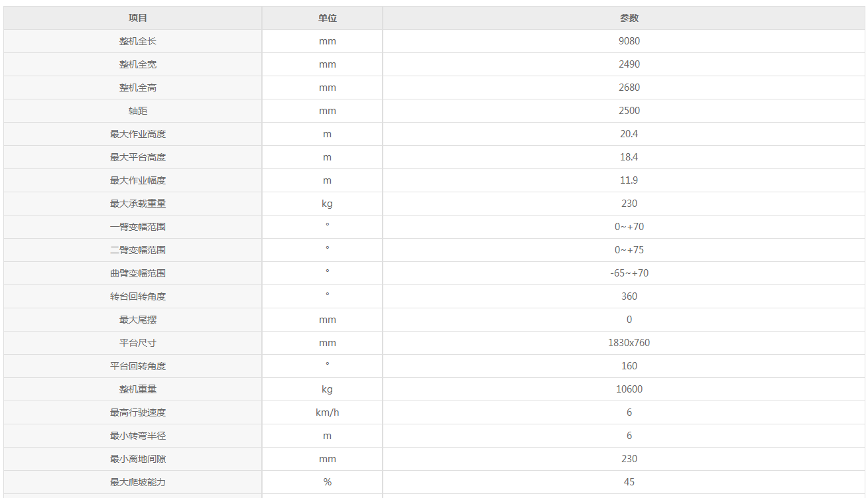Click the 360 rotation angle value

[x=629, y=296]
